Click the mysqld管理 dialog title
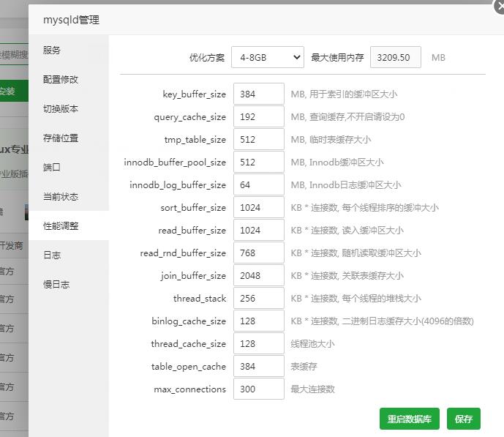This screenshot has height=437, width=504. pyautogui.click(x=71, y=20)
